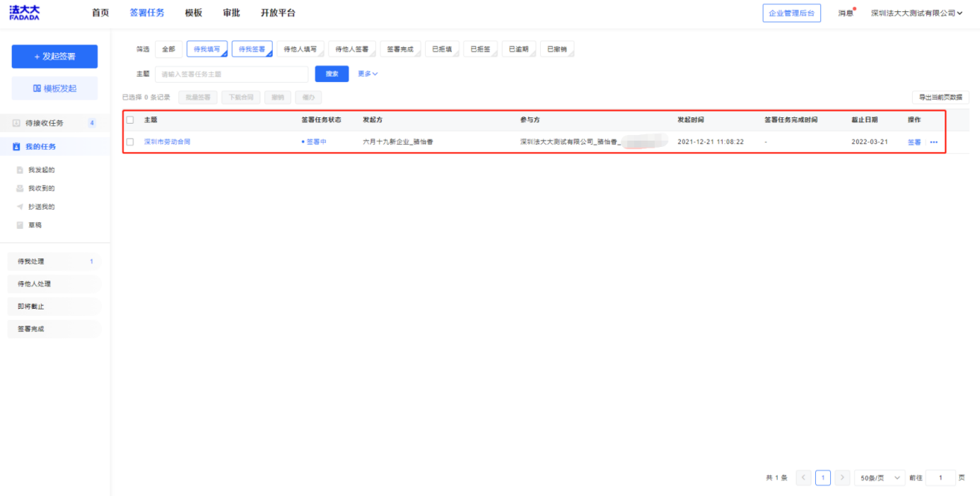Open the 深圳市劳动合同 contract link

point(167,142)
